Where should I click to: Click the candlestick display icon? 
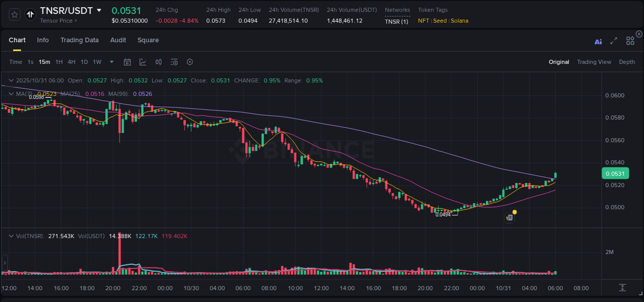(158, 62)
